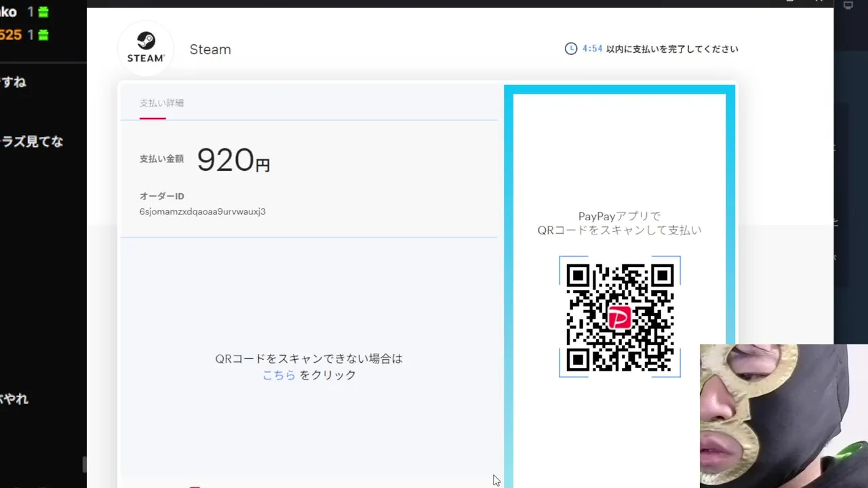Click the PayPayアプリで scan instruction text

point(619,216)
